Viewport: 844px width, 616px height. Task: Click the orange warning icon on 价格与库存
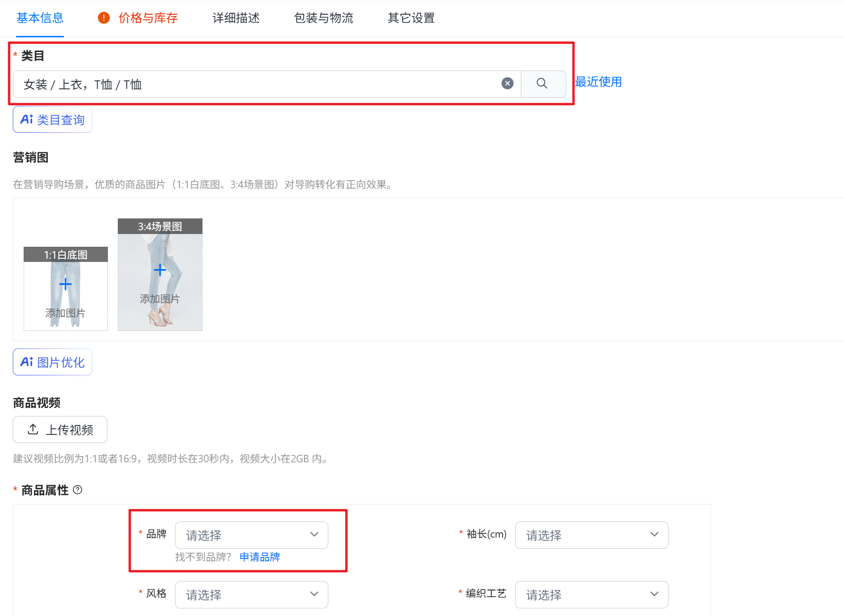[104, 18]
